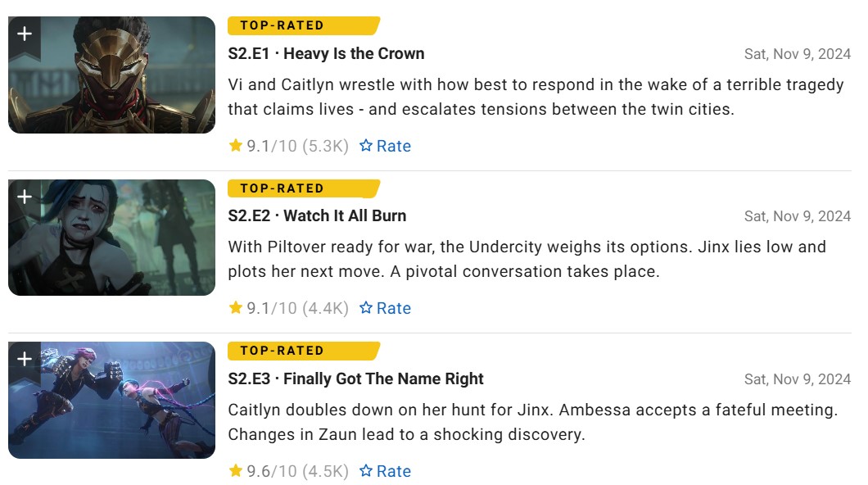The width and height of the screenshot is (868, 485).
Task: Add Heavy Is the Crown to watchlist
Action: point(25,35)
